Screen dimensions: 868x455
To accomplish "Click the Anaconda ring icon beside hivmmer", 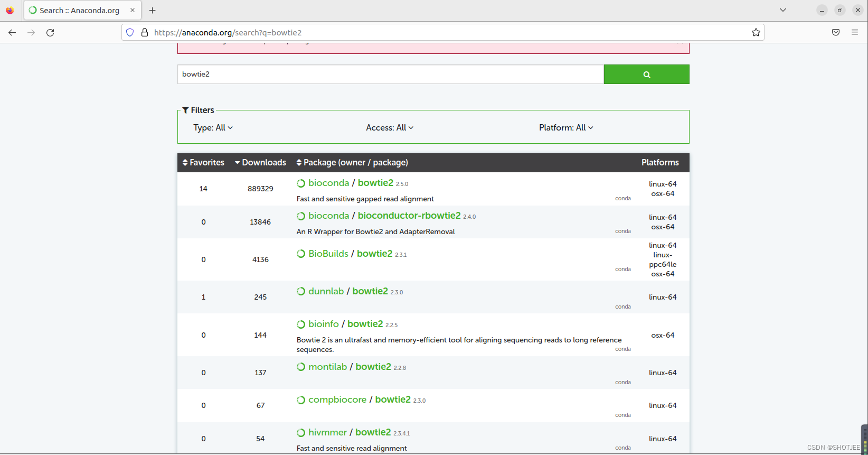I will pos(301,433).
